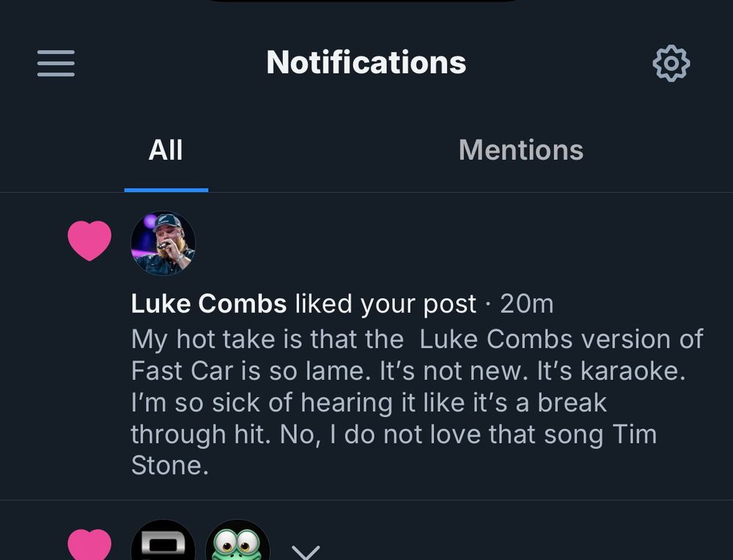Open the "It's karaoke" line of post

[x=408, y=371]
